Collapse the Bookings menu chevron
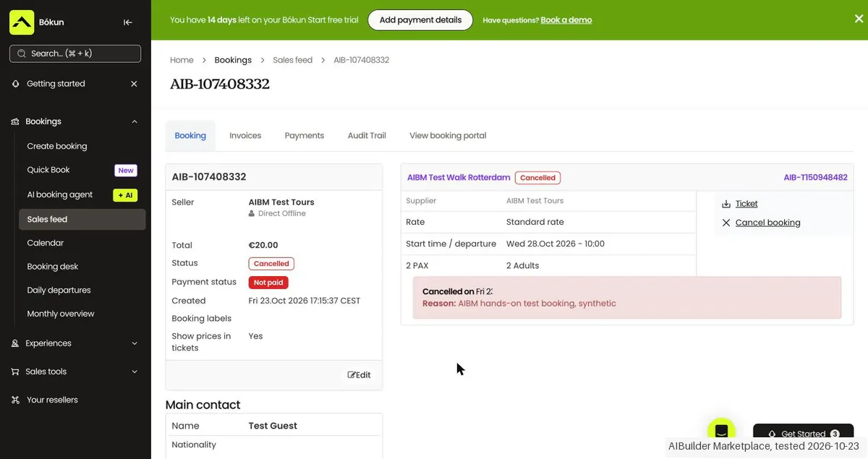The image size is (868, 459). (135, 121)
